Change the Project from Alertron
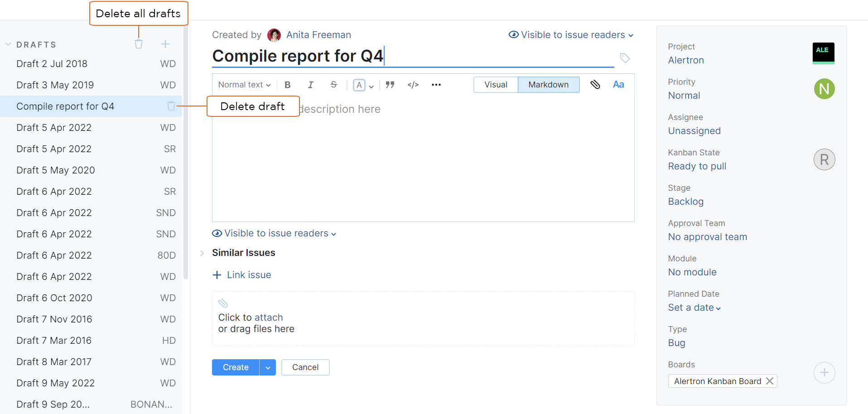868x414 pixels. pyautogui.click(x=686, y=60)
